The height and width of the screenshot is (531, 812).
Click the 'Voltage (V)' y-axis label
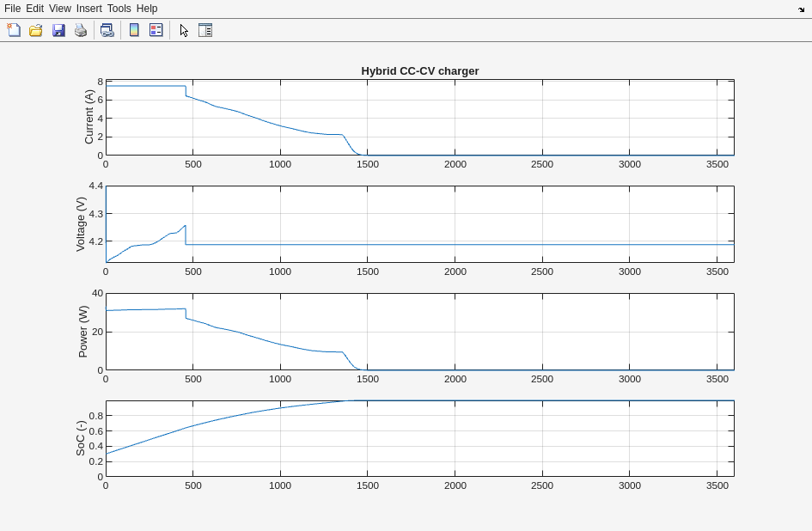[81, 224]
